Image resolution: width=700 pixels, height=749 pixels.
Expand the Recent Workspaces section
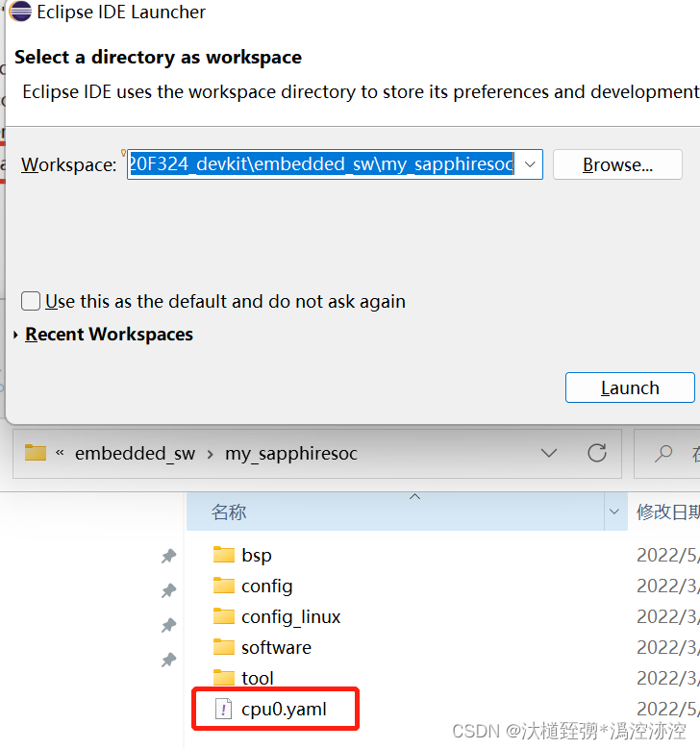point(15,335)
